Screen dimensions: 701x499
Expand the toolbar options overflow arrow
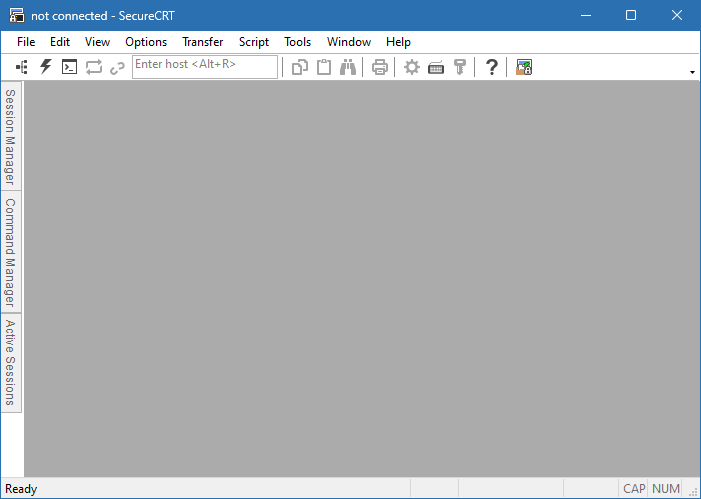[692, 72]
